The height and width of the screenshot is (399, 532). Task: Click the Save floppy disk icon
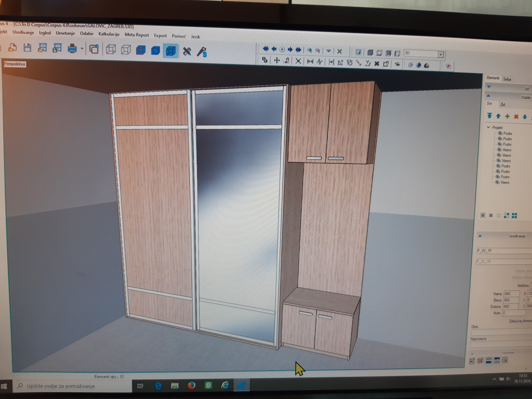27,48
